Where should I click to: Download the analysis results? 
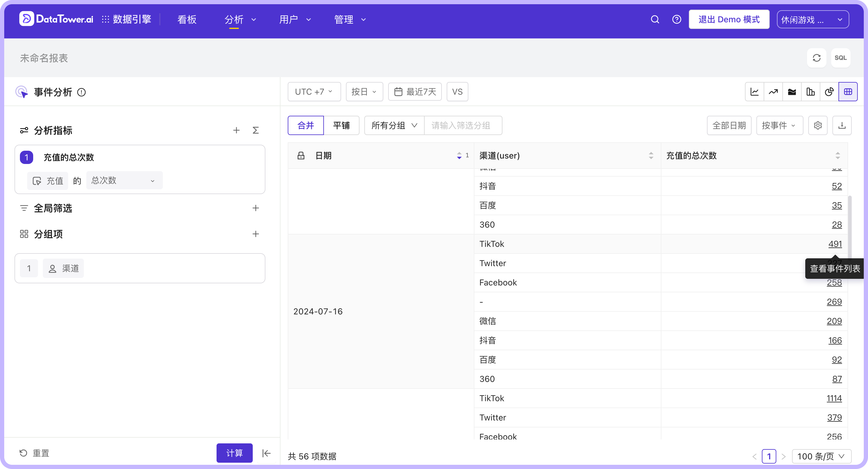(x=842, y=125)
